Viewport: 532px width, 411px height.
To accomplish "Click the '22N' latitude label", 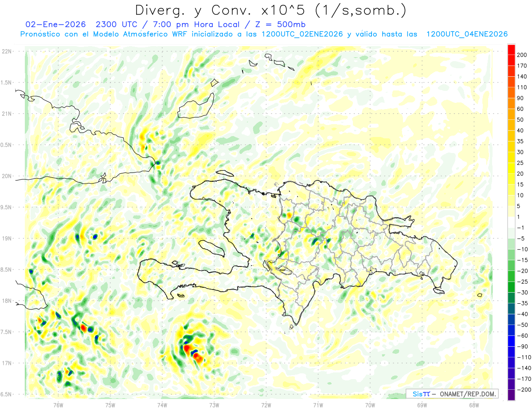I will click(6, 51).
